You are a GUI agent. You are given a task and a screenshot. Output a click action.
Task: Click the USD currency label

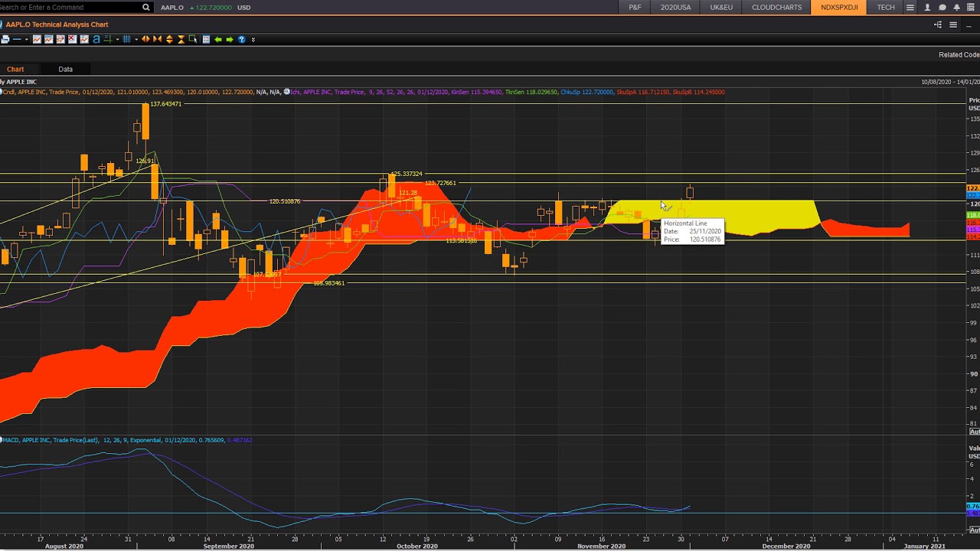click(x=243, y=8)
